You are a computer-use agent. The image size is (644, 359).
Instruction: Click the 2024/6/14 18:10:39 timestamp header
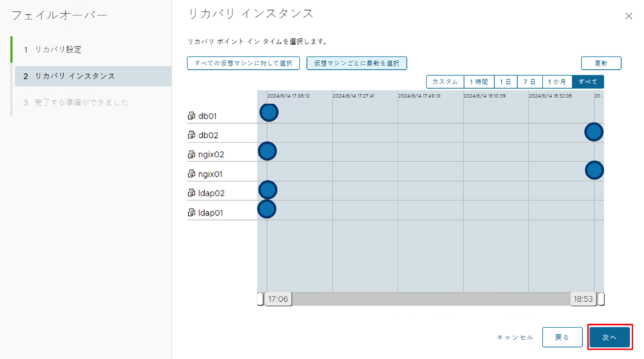(485, 96)
